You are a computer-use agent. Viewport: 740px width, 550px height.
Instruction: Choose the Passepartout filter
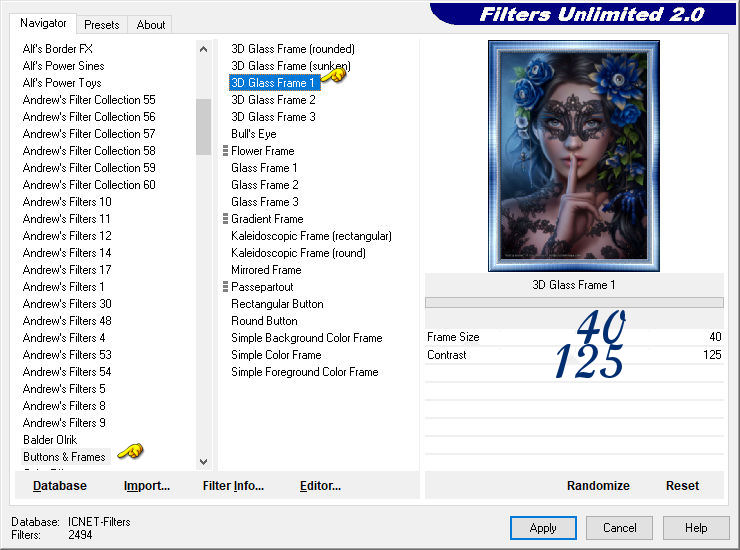262,287
